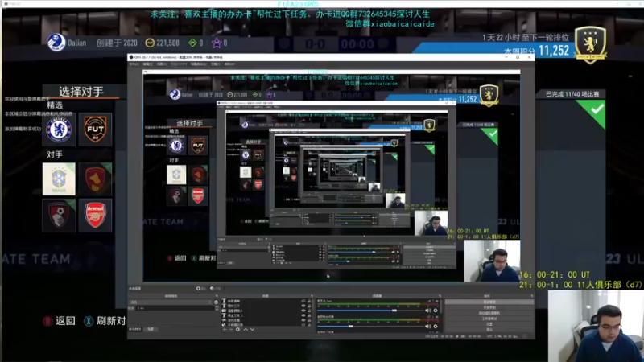Move source down with the down arrow
Image resolution: width=644 pixels, height=362 pixels.
(253, 329)
